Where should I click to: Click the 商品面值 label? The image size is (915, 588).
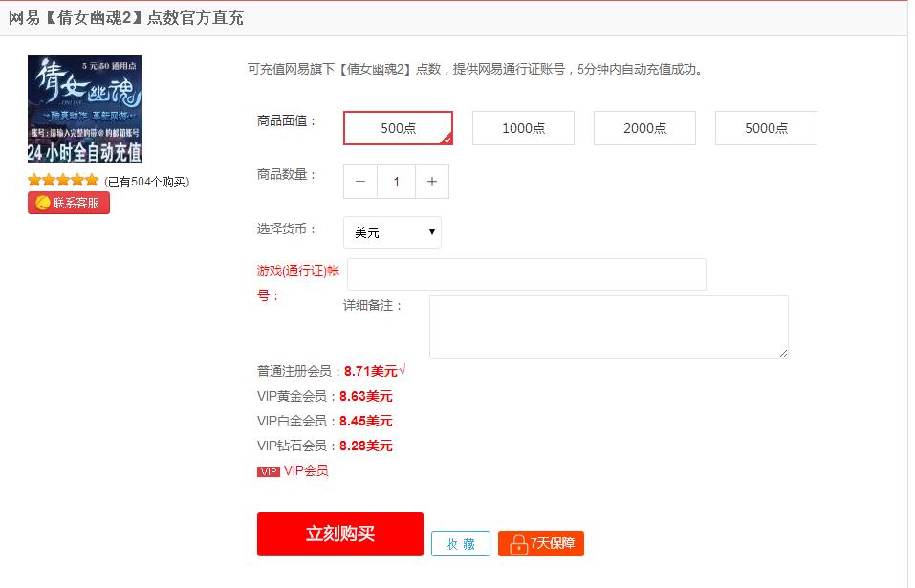coord(287,120)
